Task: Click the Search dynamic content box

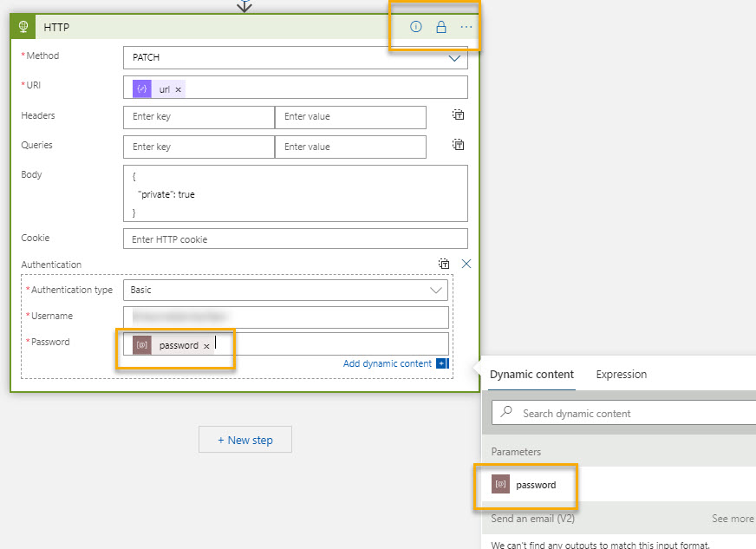Action: coord(624,413)
